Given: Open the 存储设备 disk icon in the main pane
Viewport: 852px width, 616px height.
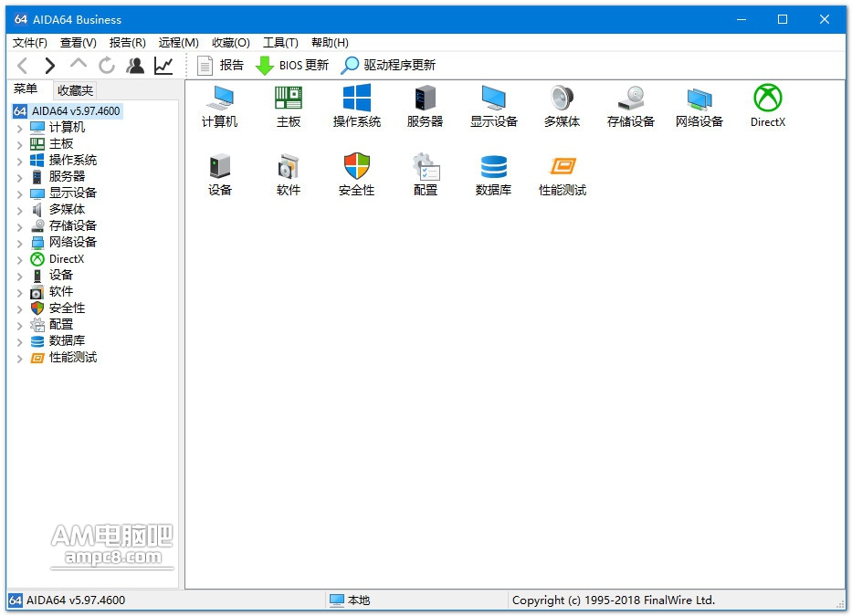Looking at the screenshot, I should pyautogui.click(x=630, y=107).
